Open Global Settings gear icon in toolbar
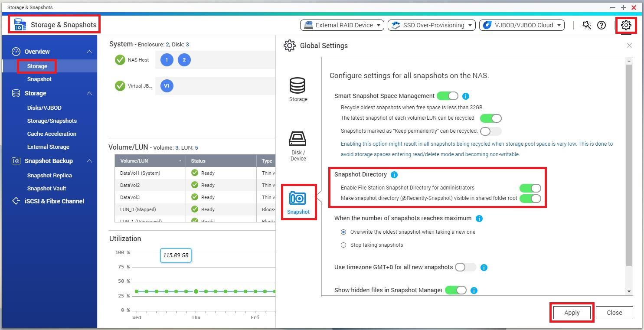This screenshot has width=644, height=330. pyautogui.click(x=626, y=25)
